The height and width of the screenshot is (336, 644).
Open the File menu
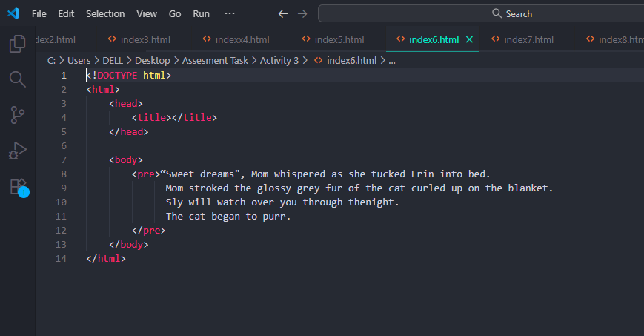tap(39, 13)
